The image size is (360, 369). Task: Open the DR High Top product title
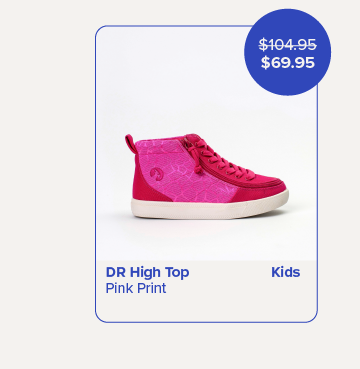click(x=147, y=272)
